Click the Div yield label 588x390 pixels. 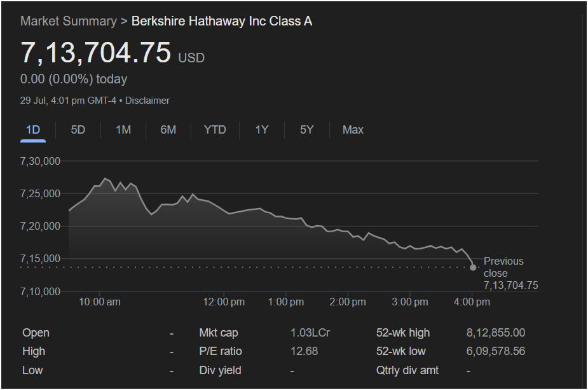tap(220, 370)
